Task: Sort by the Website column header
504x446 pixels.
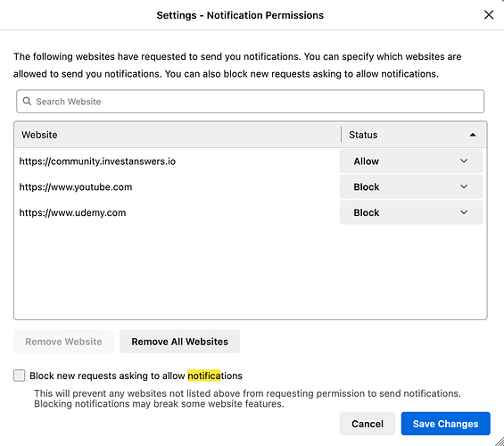Action: [x=178, y=135]
